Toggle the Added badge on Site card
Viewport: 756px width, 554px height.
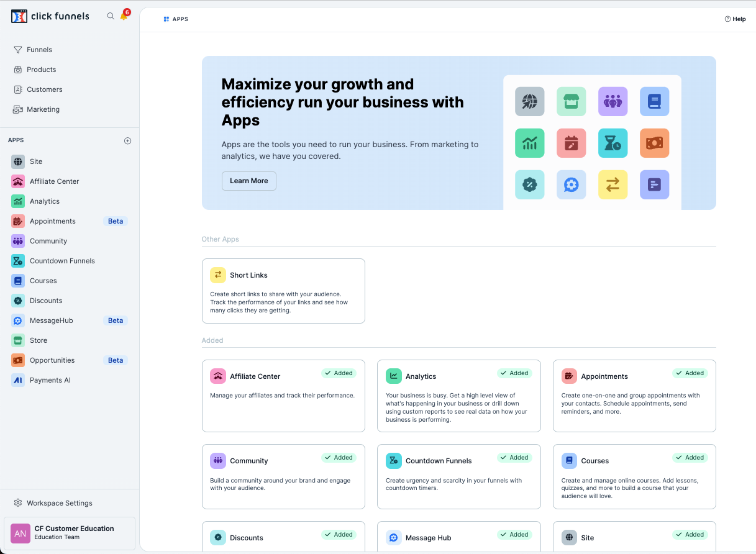[690, 534]
